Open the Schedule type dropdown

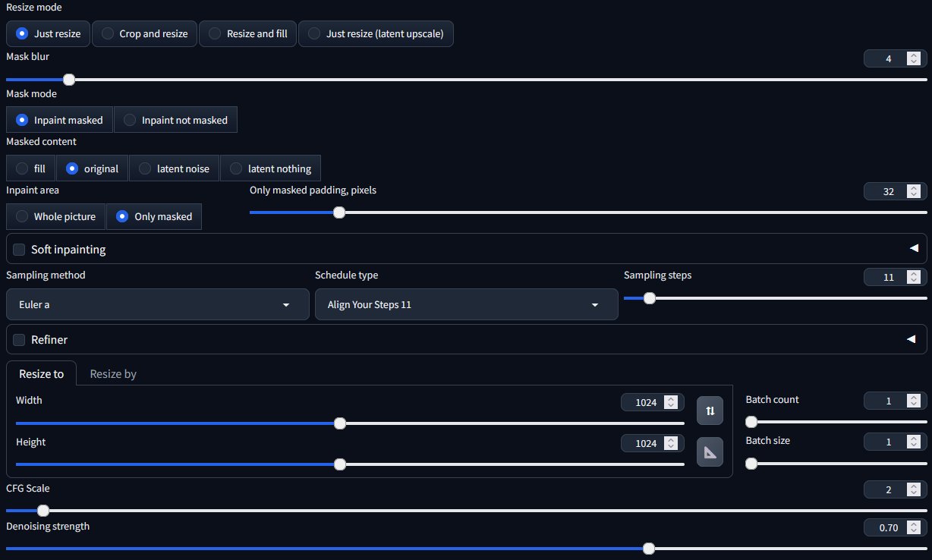pyautogui.click(x=467, y=304)
